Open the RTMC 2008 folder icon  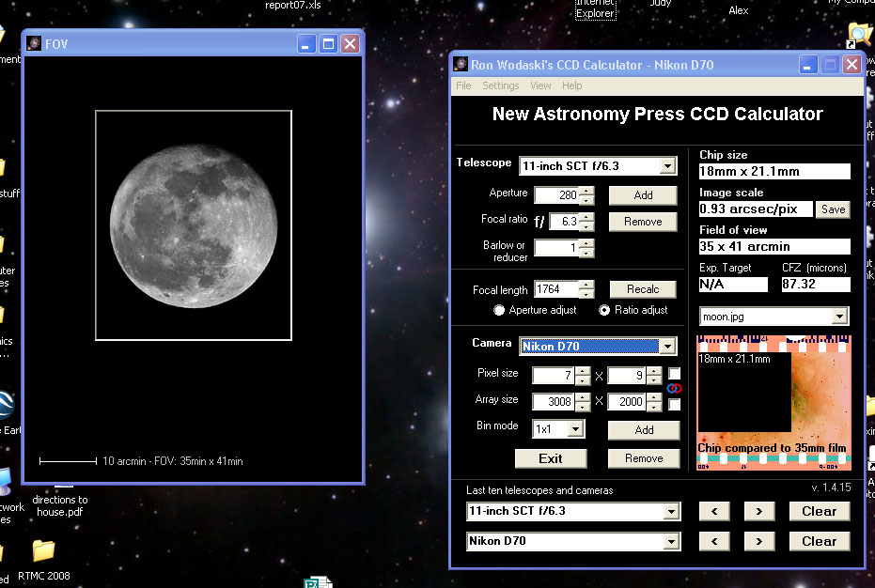43,550
